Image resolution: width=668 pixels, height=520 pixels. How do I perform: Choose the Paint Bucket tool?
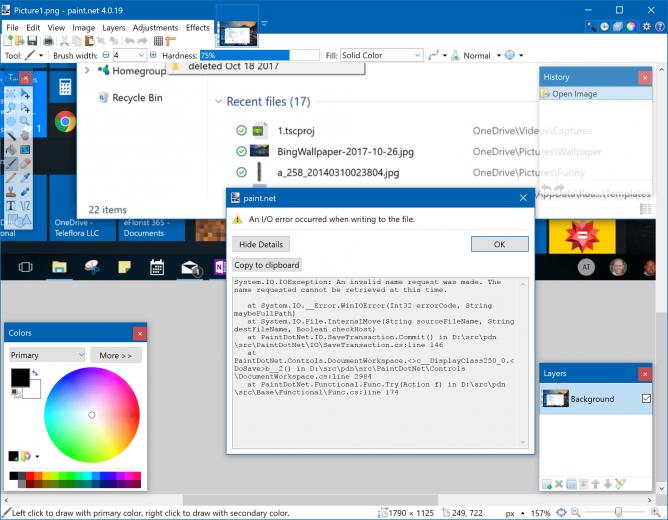point(11,149)
